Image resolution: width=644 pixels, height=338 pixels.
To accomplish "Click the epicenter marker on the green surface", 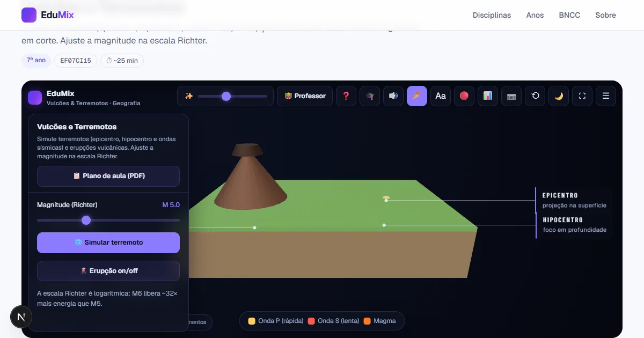I will [x=386, y=199].
